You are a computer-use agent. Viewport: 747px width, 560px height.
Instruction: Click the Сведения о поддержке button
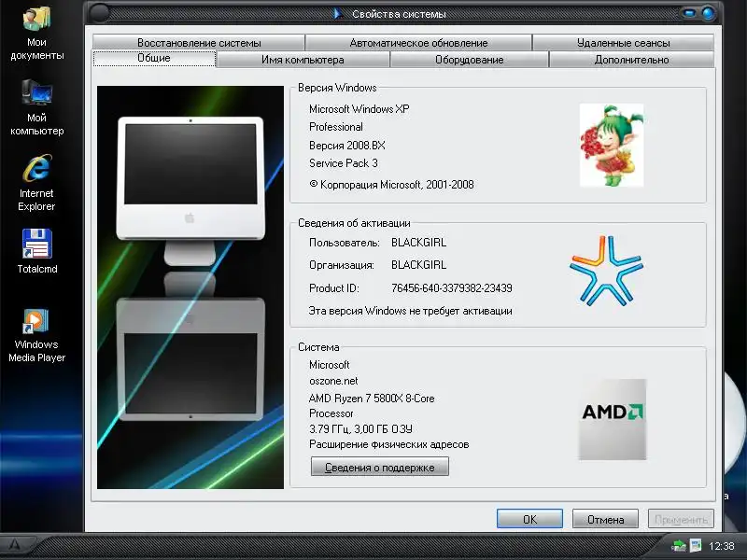[x=380, y=468]
